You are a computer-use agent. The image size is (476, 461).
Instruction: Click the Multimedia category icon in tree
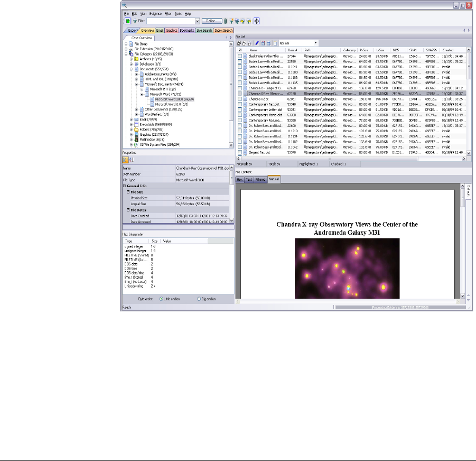[x=136, y=140]
